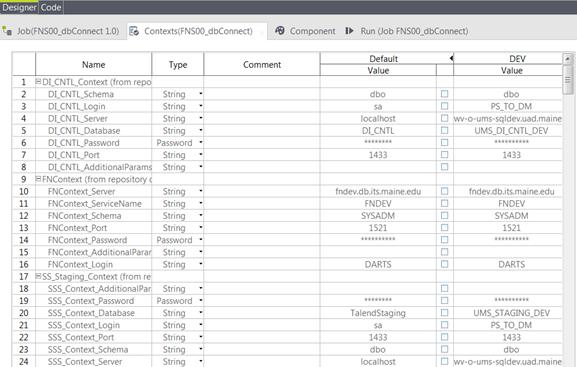Select the Default value DI_CNTL
This screenshot has width=577, height=367.
[x=378, y=131]
